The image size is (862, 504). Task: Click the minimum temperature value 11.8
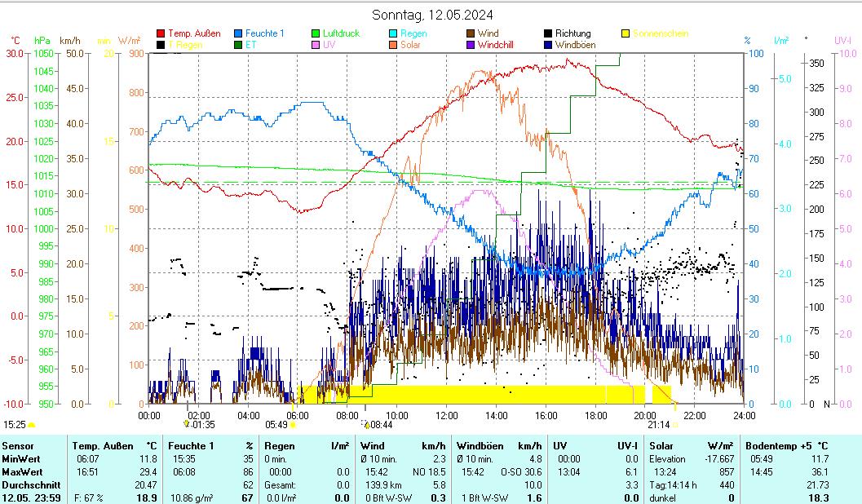click(148, 459)
